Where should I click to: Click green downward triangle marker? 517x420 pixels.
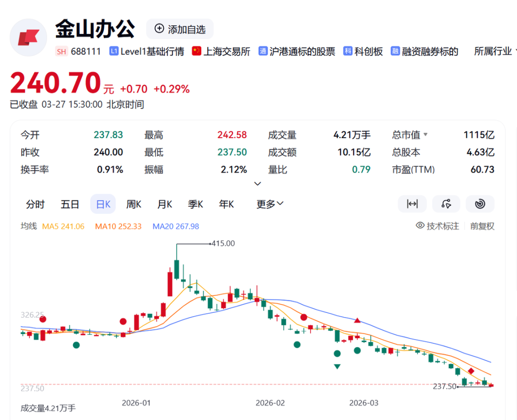coord(337,366)
